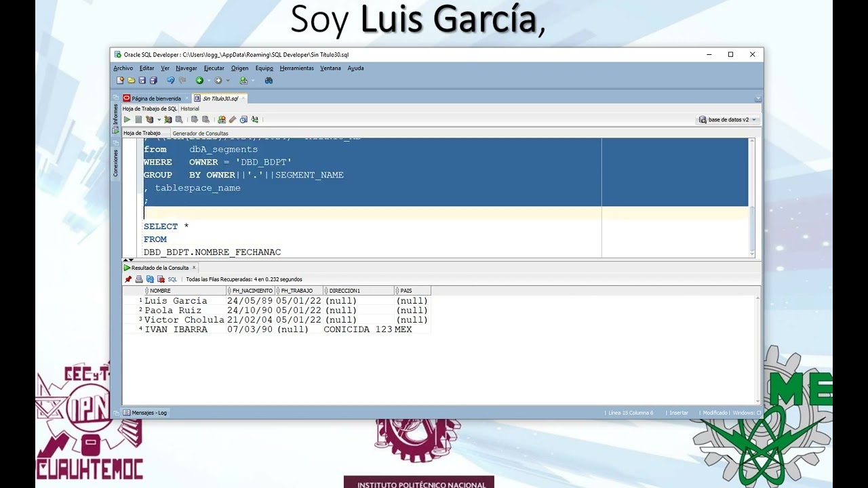Open the Editar menu

146,68
